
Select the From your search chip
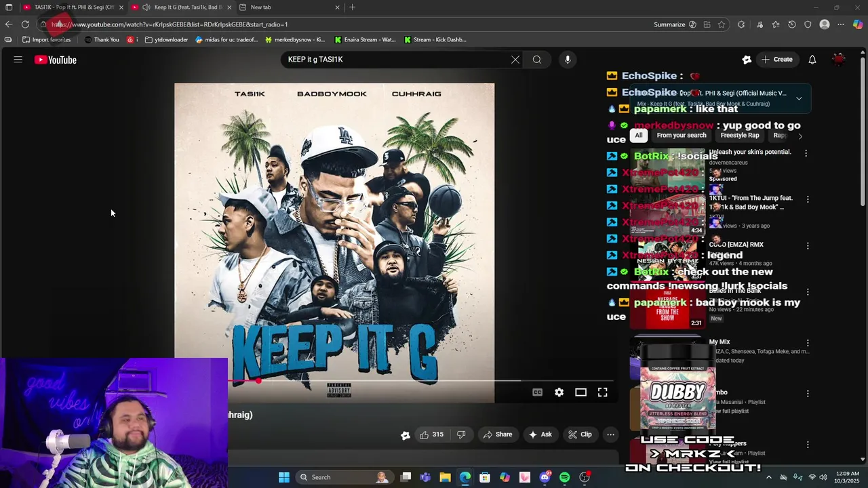click(x=682, y=136)
